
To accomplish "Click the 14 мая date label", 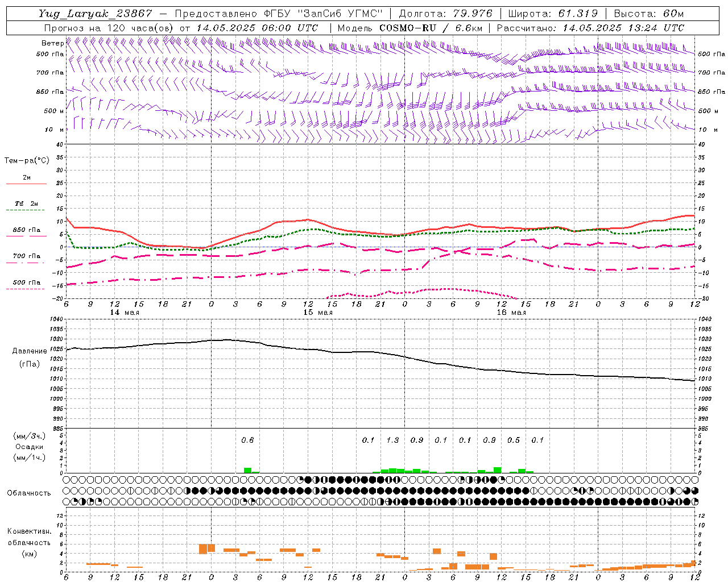I will pos(125,313).
